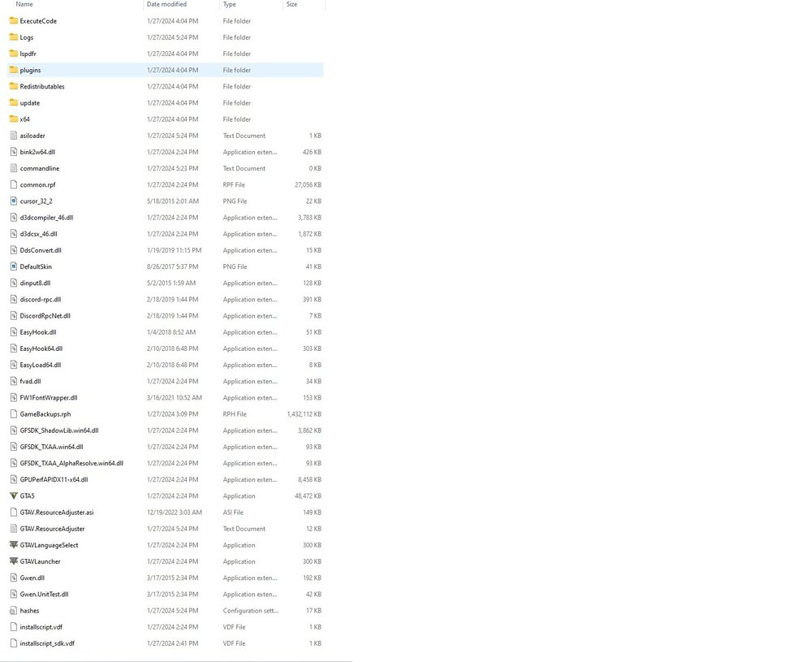
Task: Select the Redistributables folder icon
Action: pyautogui.click(x=14, y=86)
